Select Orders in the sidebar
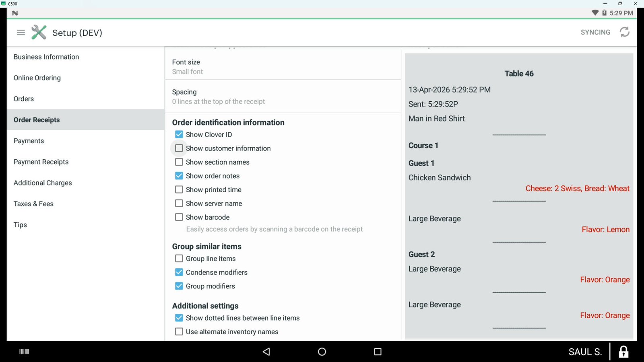This screenshot has width=644, height=362. [86, 99]
